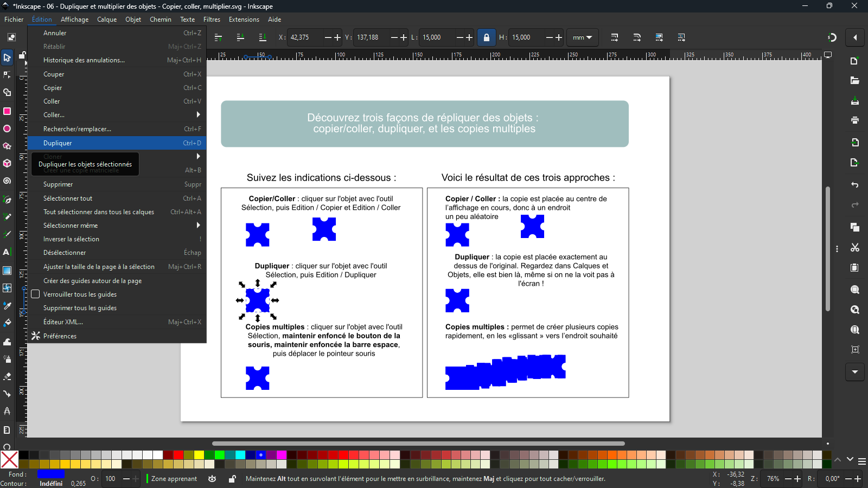
Task: Open the Chemin menu
Action: pos(161,20)
